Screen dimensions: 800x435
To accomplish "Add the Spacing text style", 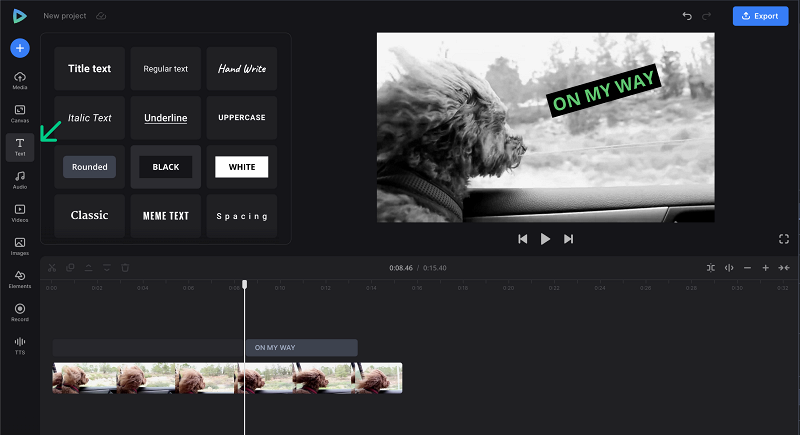I will (242, 216).
